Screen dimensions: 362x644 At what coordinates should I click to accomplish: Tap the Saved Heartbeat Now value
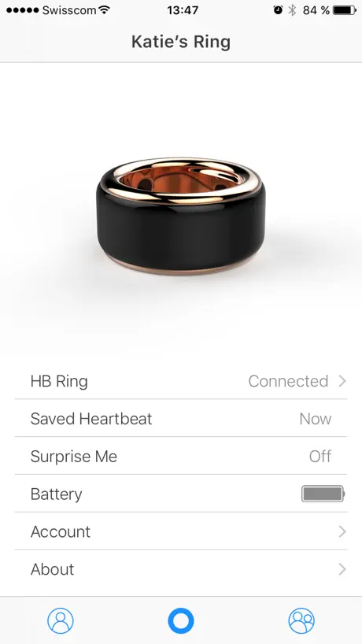[316, 419]
